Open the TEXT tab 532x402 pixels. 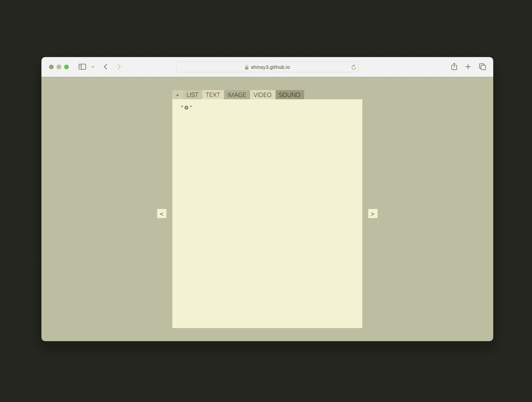click(213, 95)
